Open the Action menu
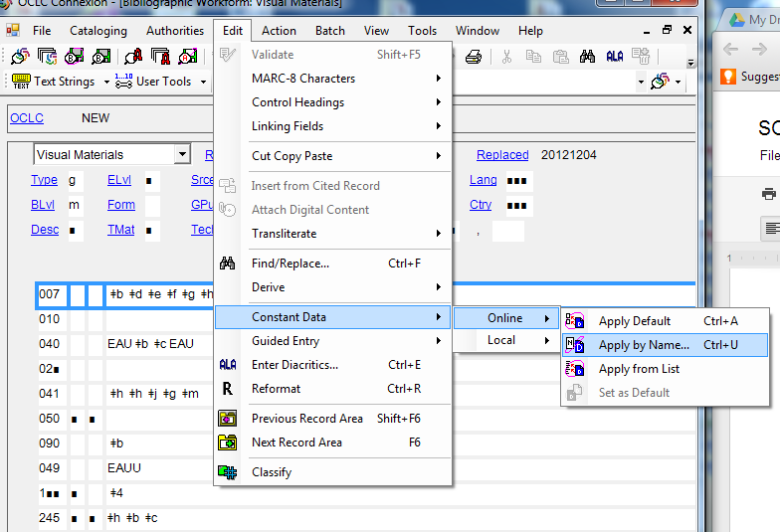Image resolution: width=780 pixels, height=532 pixels. point(279,31)
